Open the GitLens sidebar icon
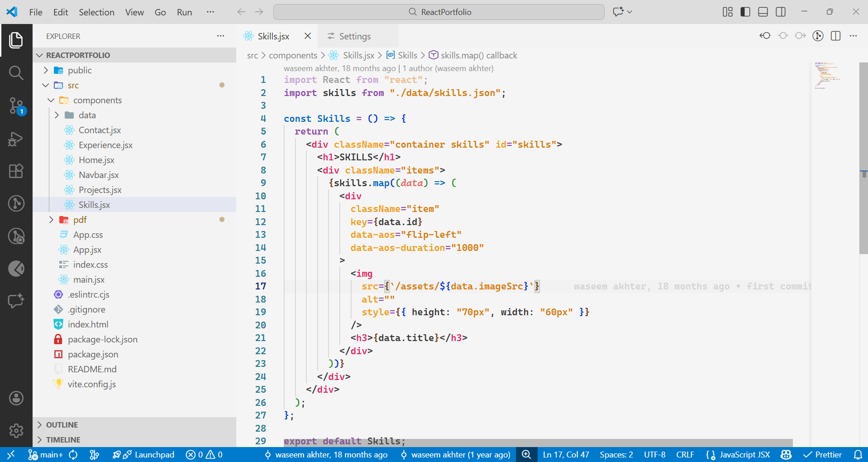Viewport: 868px width, 462px height. click(16, 203)
